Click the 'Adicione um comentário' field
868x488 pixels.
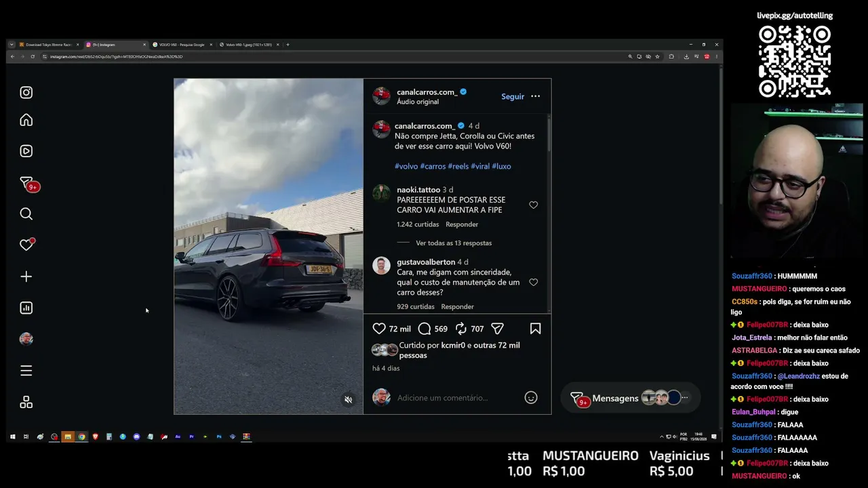[x=456, y=398]
